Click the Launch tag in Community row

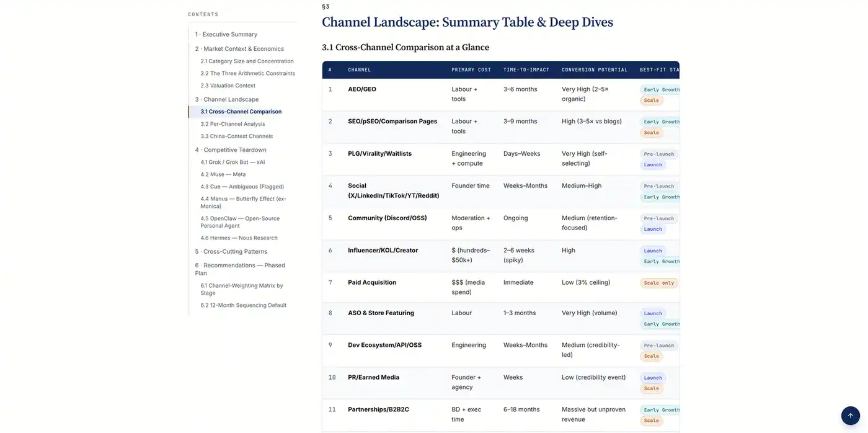tap(653, 229)
